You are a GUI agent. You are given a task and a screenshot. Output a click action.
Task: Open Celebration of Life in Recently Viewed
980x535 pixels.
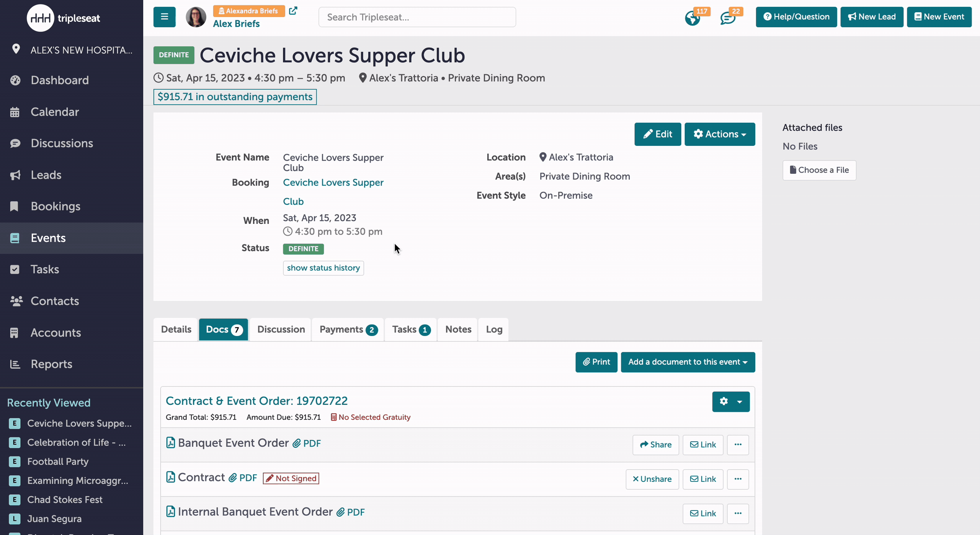pos(76,442)
